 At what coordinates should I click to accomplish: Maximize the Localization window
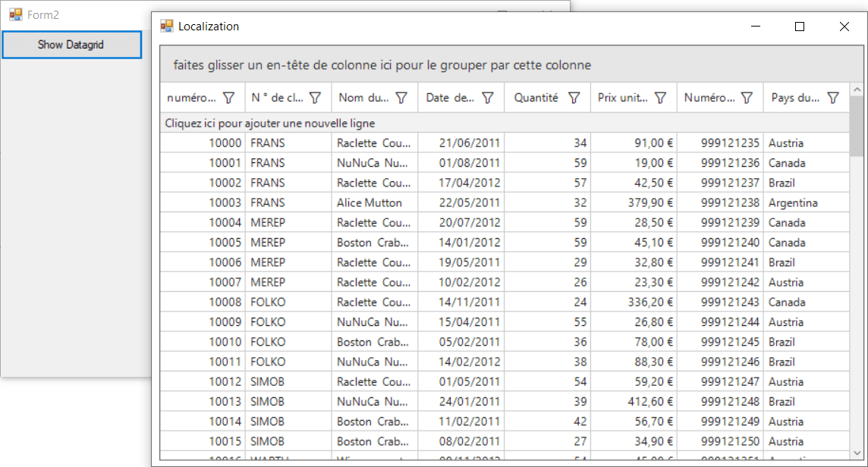[x=800, y=26]
